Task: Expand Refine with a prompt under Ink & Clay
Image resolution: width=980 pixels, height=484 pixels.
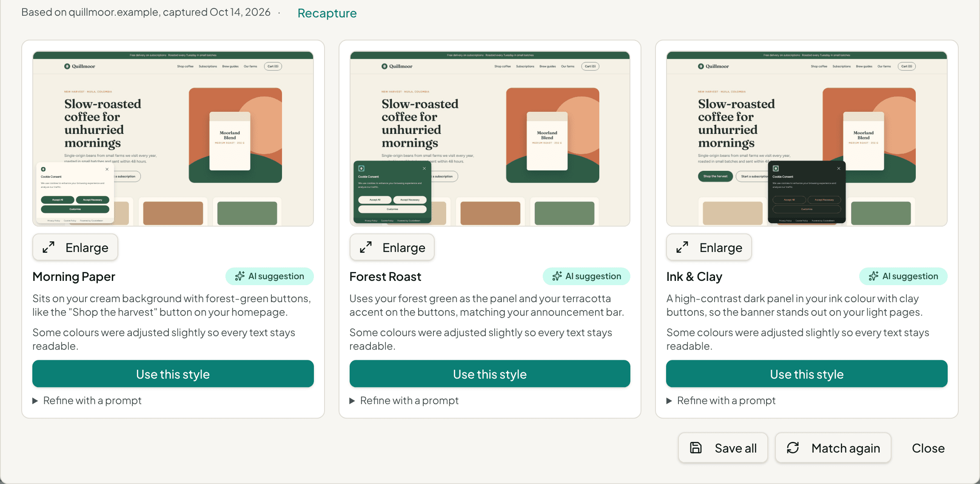Action: [x=721, y=401]
